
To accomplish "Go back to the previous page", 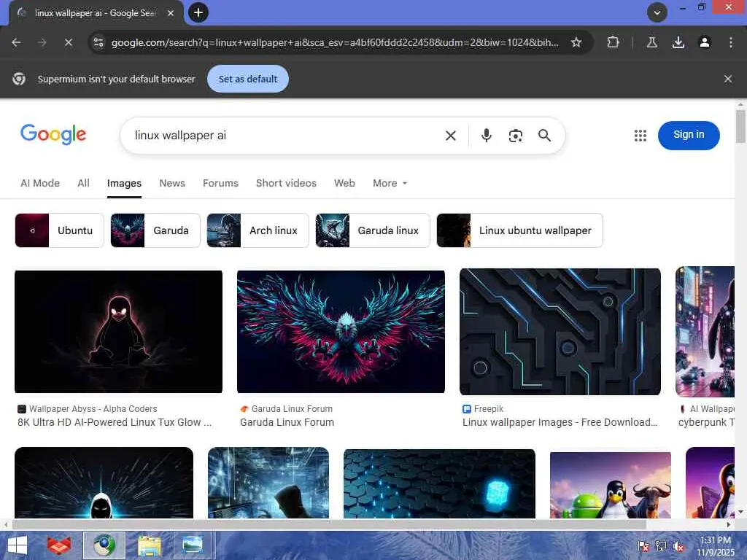I will coord(16,42).
